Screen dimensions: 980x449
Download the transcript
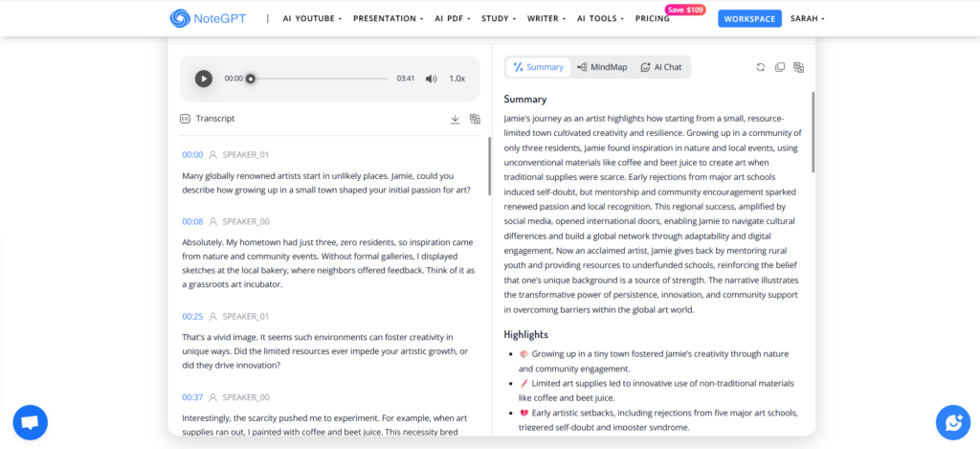point(455,119)
